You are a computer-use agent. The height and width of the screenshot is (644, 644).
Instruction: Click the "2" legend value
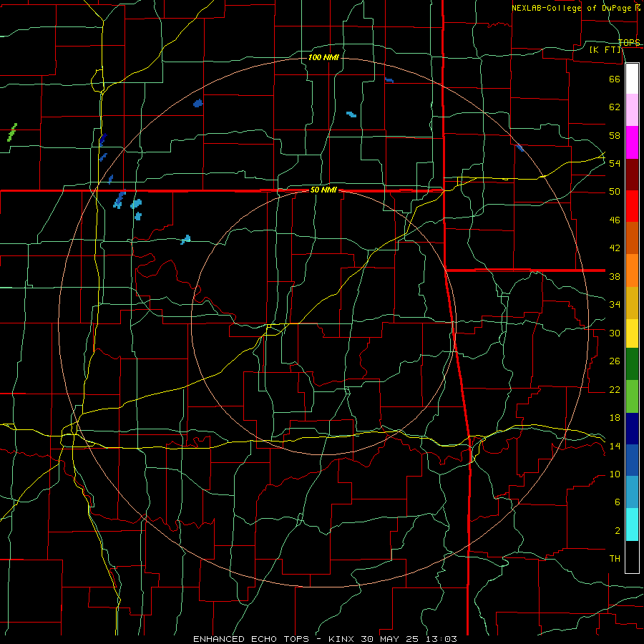617,531
